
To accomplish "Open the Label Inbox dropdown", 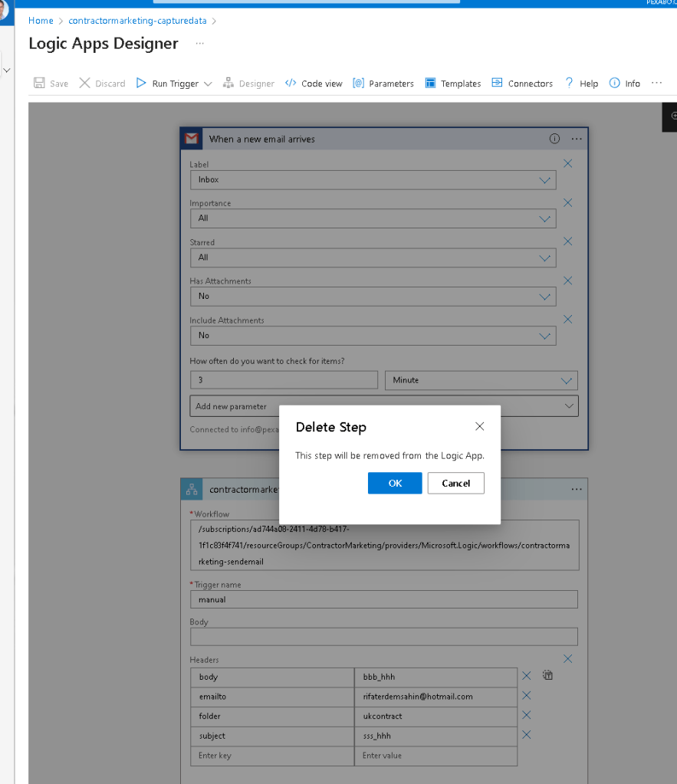I will tap(373, 180).
